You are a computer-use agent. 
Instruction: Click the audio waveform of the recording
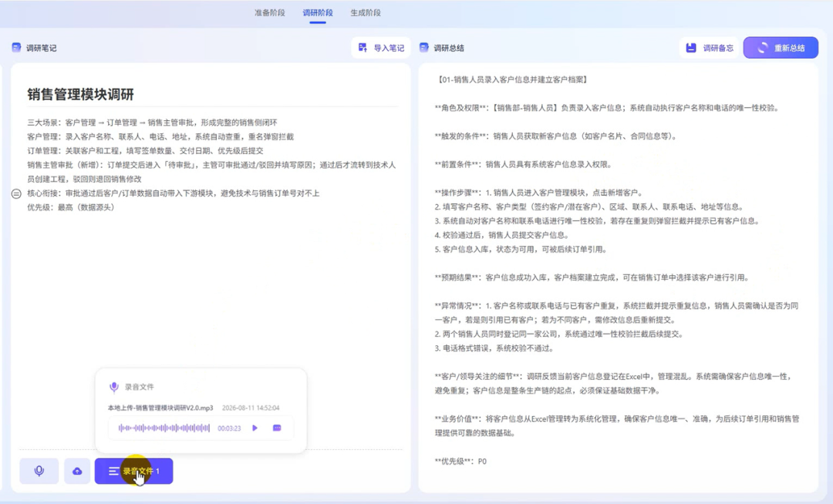(164, 428)
